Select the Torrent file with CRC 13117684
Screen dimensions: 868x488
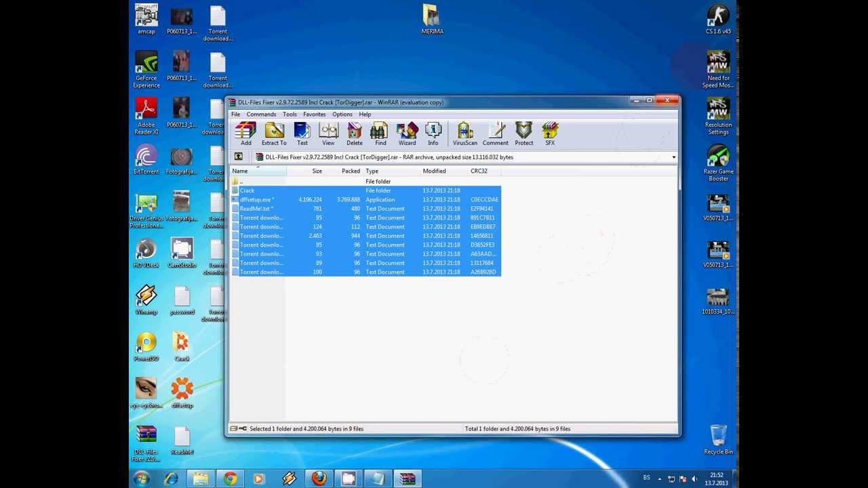point(366,263)
